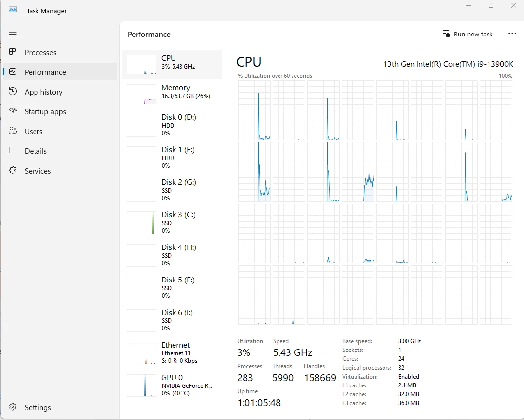524x420 pixels.
Task: Go to the Processes page
Action: pos(60,52)
